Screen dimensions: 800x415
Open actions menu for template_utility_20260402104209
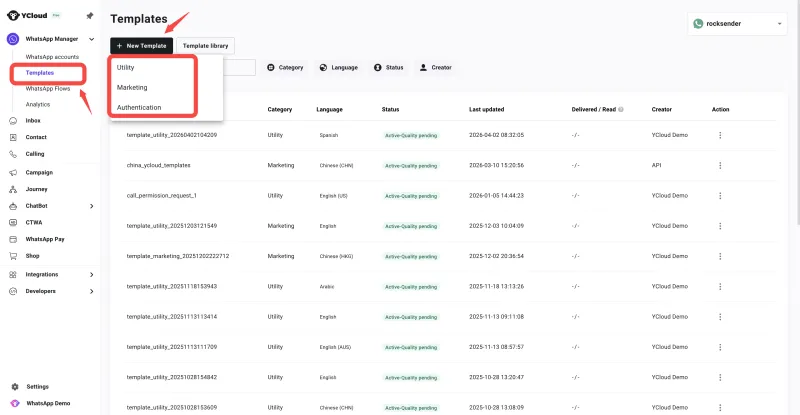(719, 134)
